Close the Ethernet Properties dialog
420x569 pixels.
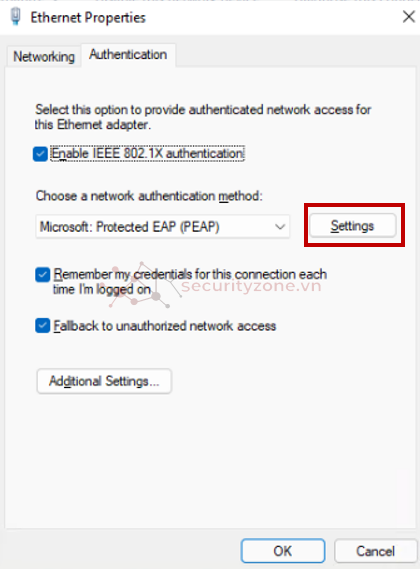(x=409, y=16)
